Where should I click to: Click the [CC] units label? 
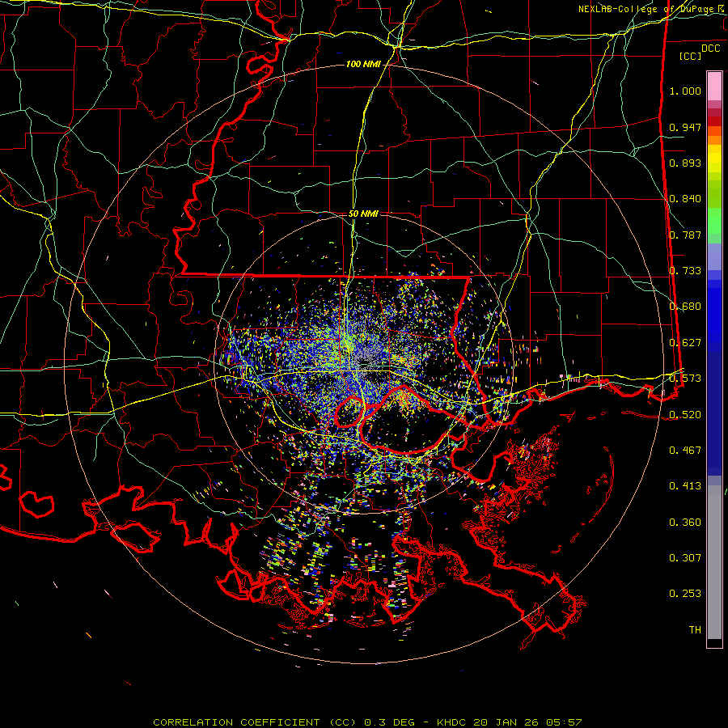(691, 56)
